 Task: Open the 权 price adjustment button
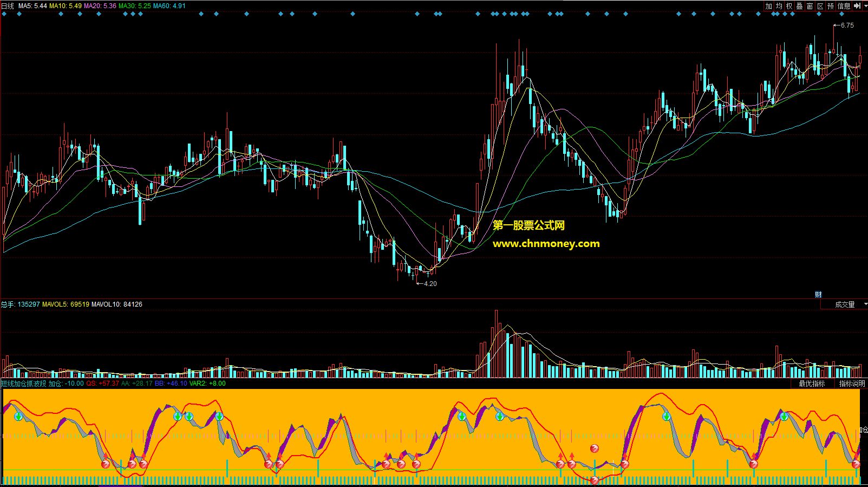pos(789,6)
